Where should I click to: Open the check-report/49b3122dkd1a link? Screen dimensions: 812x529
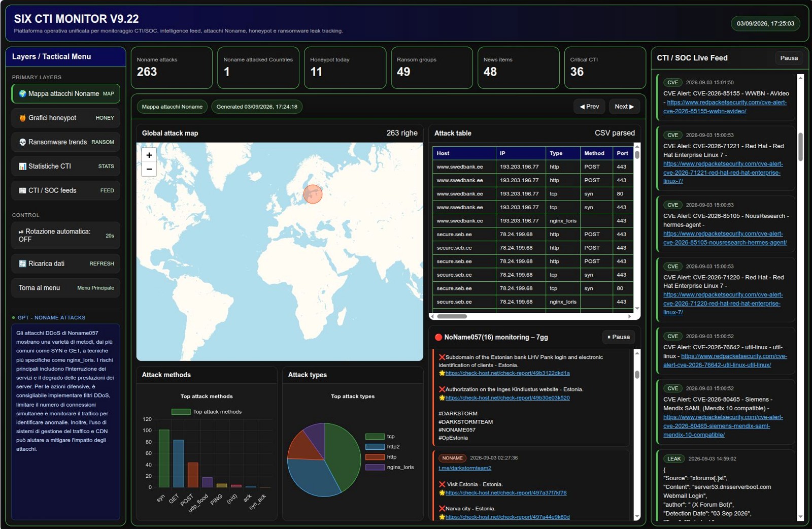coord(507,373)
